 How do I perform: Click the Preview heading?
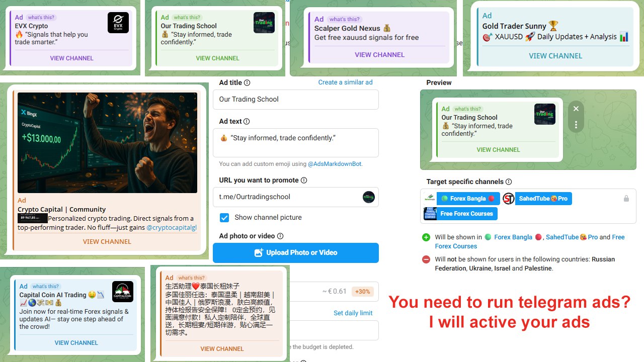[439, 83]
